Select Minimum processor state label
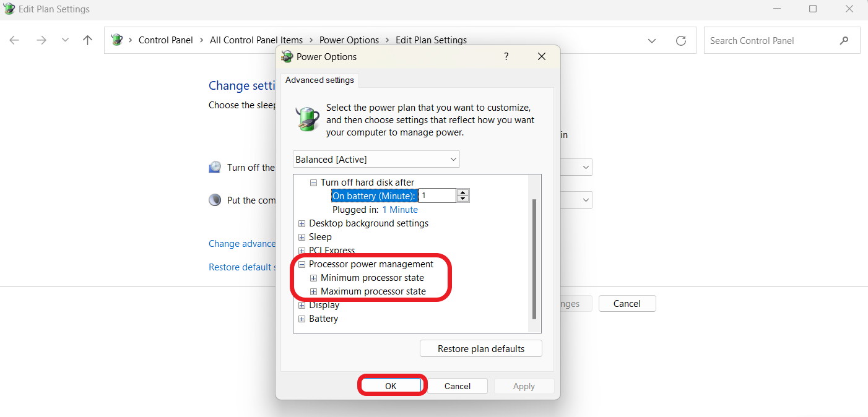This screenshot has height=417, width=868. pos(372,278)
